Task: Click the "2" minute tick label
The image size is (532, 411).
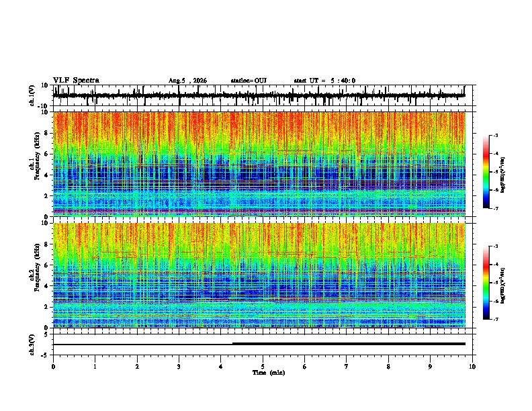Action: [137, 367]
